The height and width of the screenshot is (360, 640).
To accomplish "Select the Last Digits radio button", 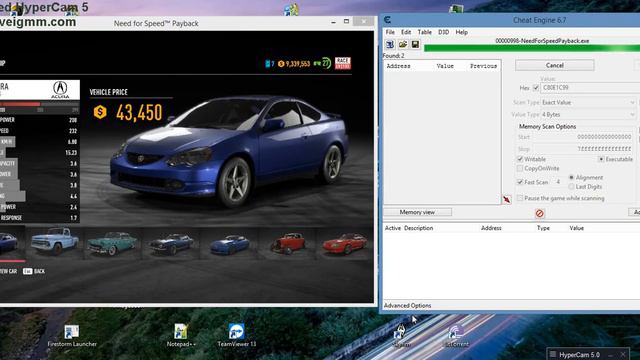I will [571, 187].
